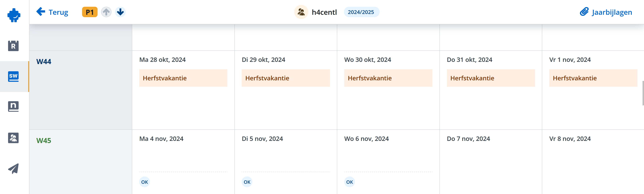
Task: Click OK badge under Wo 6 nov
Action: 349,182
